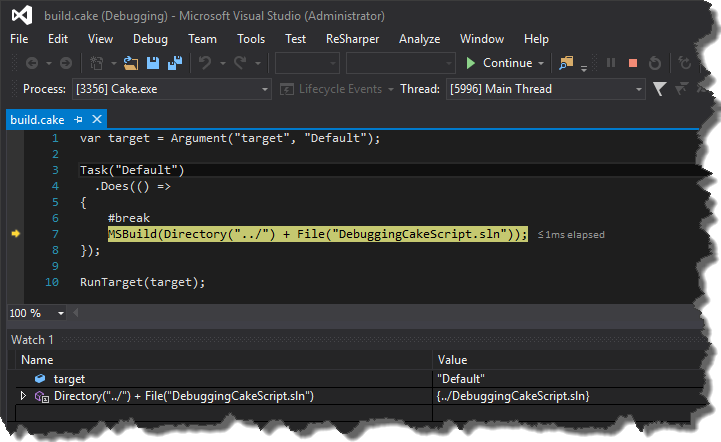Open the View menu

click(100, 39)
